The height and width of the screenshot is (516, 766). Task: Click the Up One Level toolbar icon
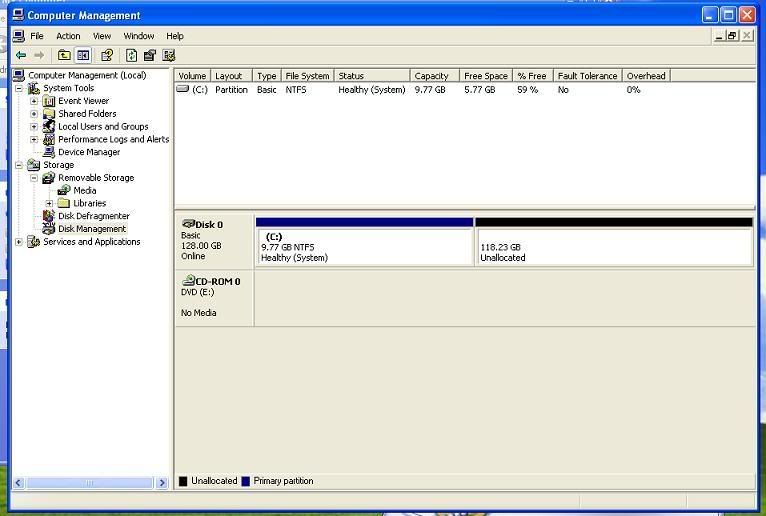pos(64,56)
